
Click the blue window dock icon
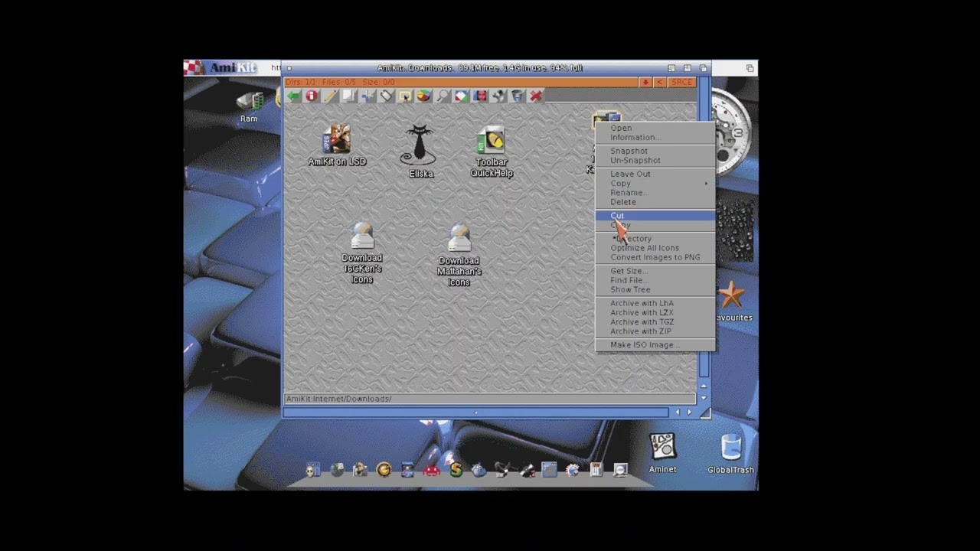(549, 469)
